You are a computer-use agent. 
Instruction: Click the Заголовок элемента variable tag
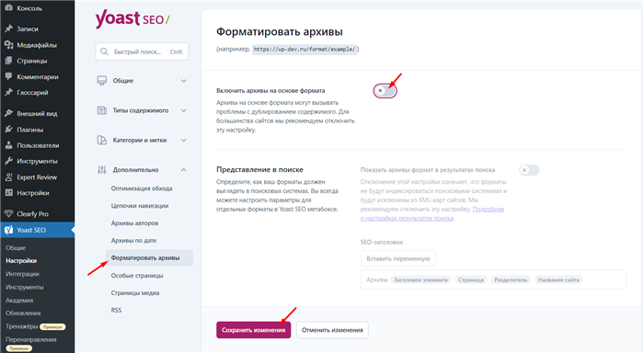(420, 280)
